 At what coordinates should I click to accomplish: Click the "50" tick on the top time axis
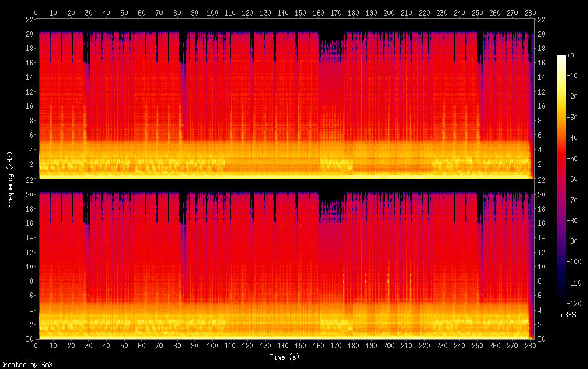point(124,12)
